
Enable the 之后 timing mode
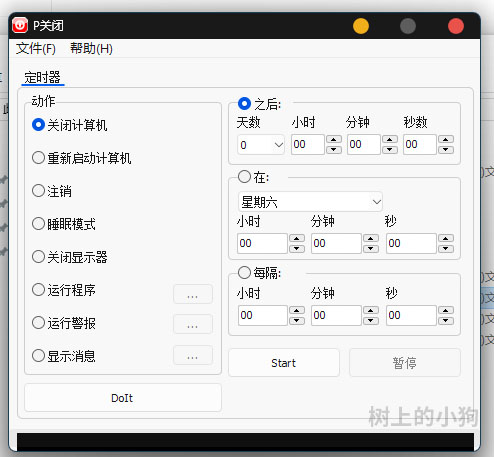point(259,104)
